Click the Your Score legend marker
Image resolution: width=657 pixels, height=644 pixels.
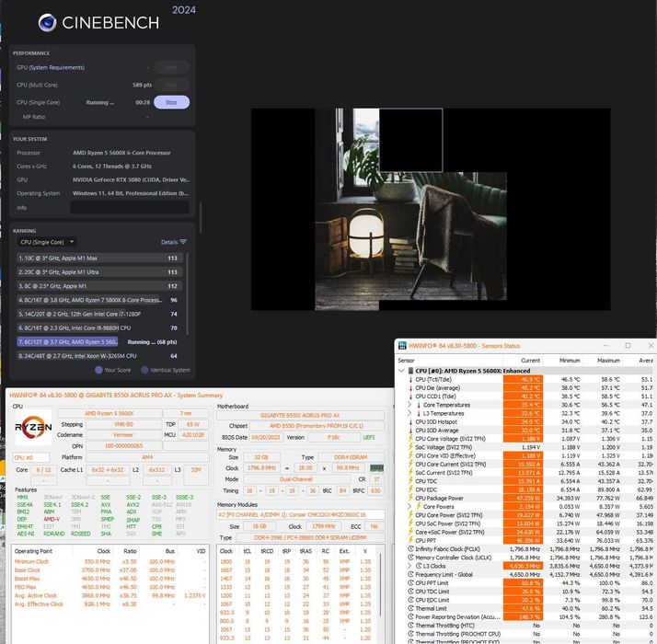[98, 370]
